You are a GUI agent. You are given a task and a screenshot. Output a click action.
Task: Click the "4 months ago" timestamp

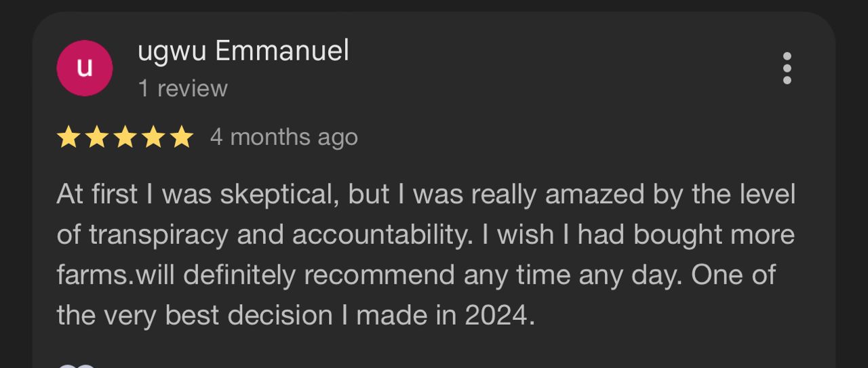(x=283, y=137)
